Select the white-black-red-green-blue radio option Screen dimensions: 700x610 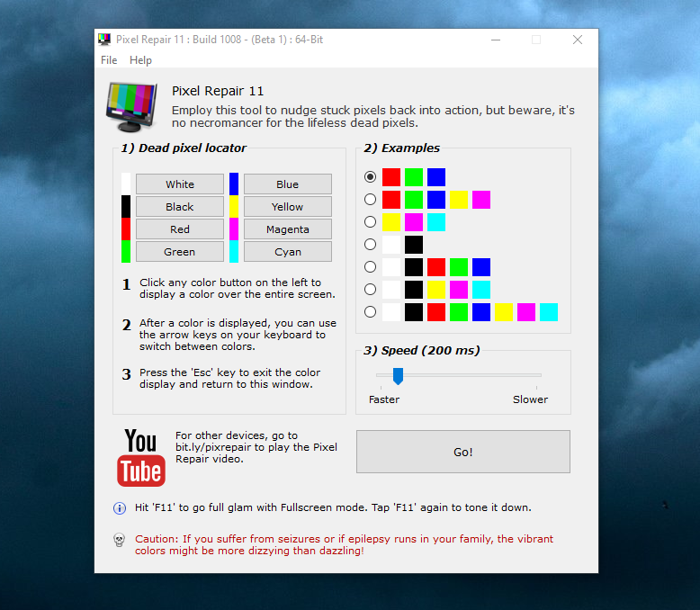[370, 267]
